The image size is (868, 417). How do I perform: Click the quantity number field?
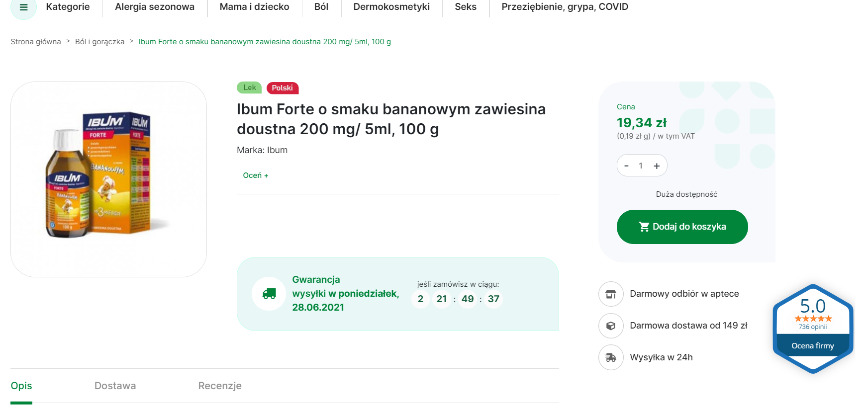641,166
